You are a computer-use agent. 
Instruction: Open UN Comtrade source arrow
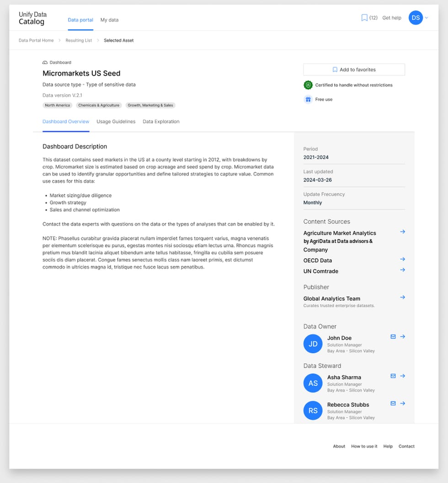tap(402, 270)
